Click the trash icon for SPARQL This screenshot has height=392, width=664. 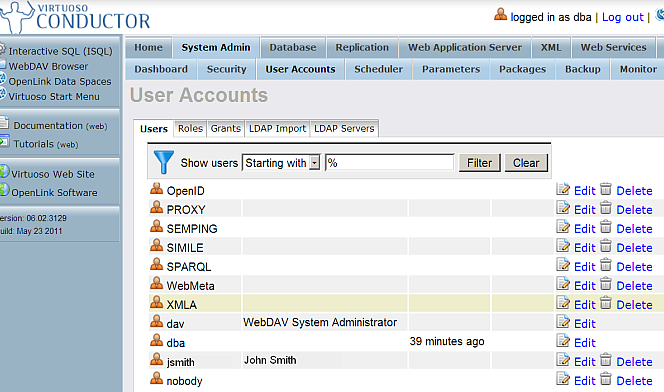(x=606, y=265)
